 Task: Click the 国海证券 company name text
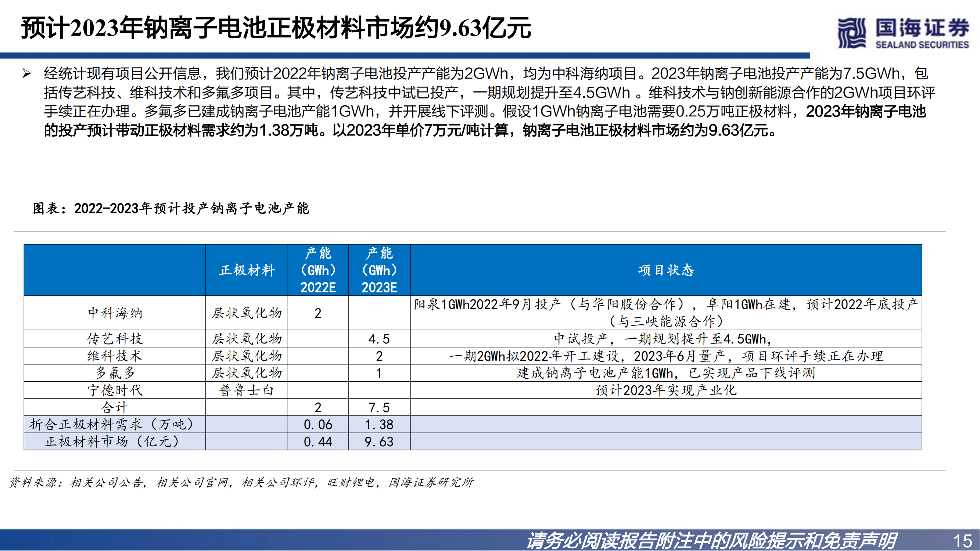tap(922, 28)
